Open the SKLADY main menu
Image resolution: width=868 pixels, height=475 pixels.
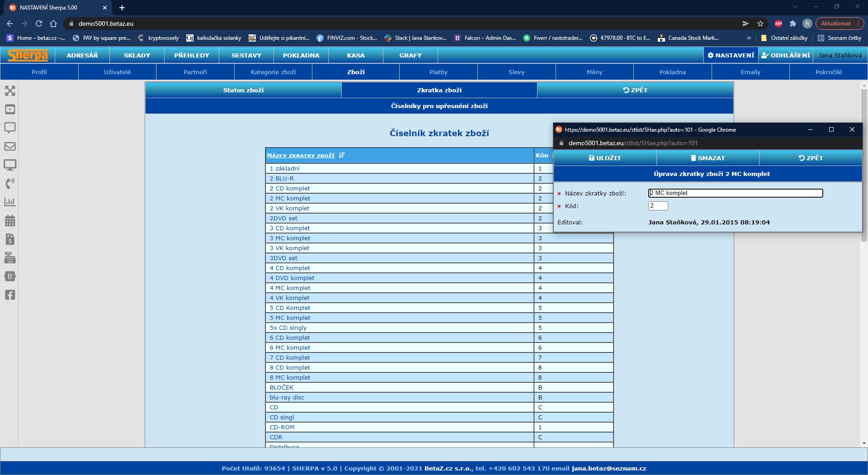point(137,55)
